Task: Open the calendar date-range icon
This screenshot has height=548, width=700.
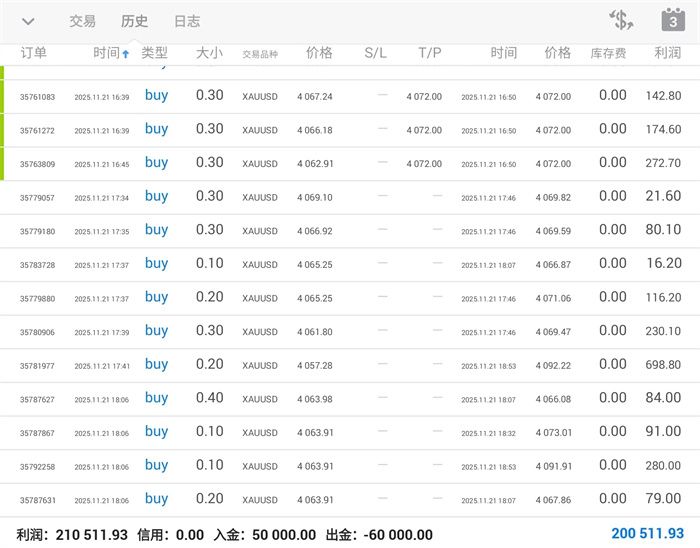Action: (673, 20)
